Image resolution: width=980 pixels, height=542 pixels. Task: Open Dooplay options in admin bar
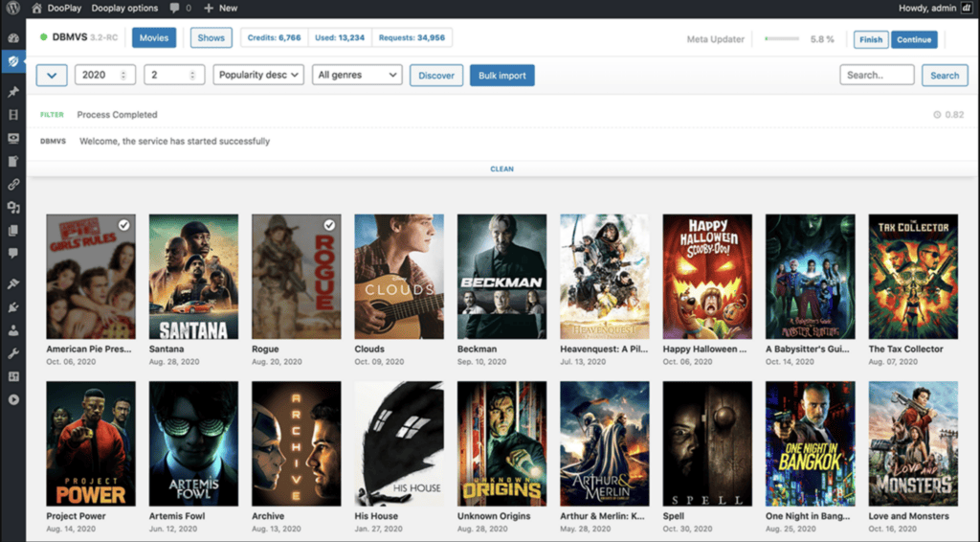(124, 8)
